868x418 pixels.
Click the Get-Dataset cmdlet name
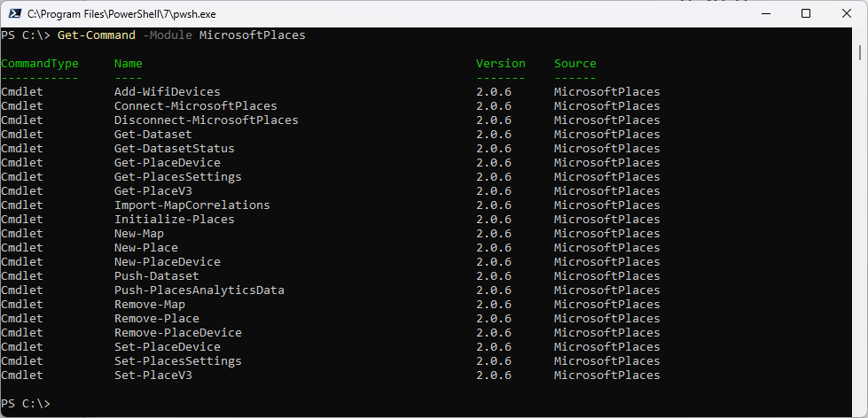coord(153,135)
